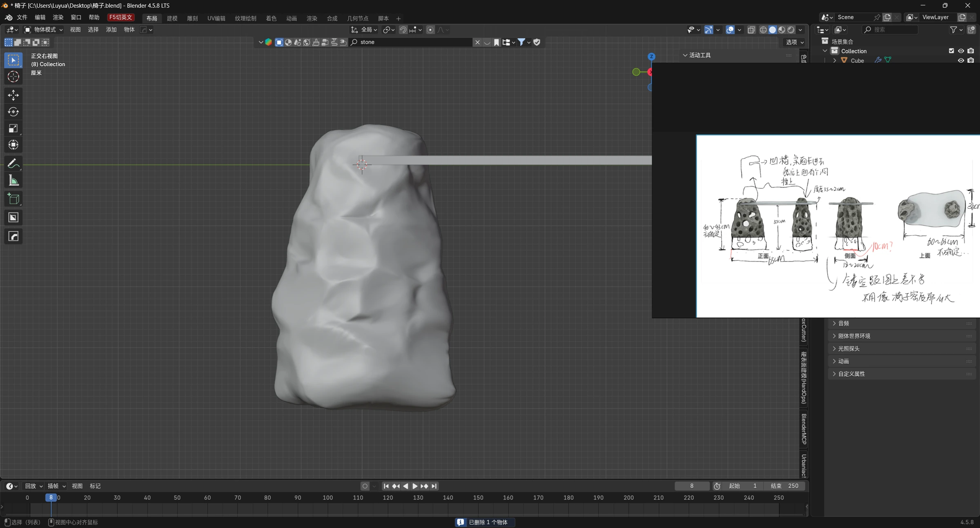Select the Measure tool

point(13,180)
